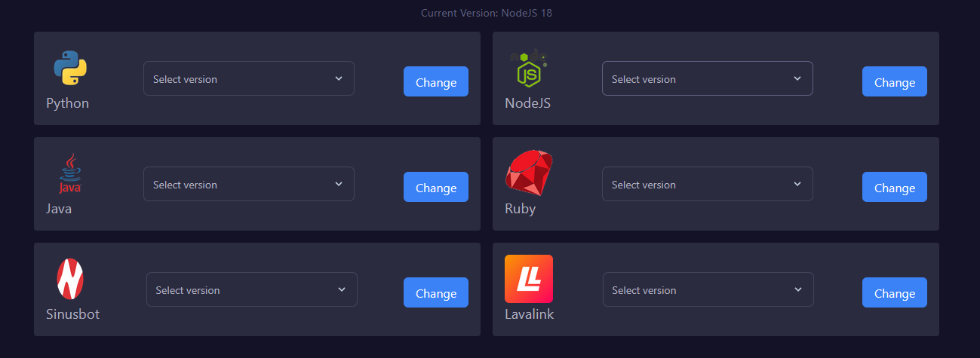Click the NodeJS label text
This screenshot has width=980, height=358.
[x=527, y=103]
